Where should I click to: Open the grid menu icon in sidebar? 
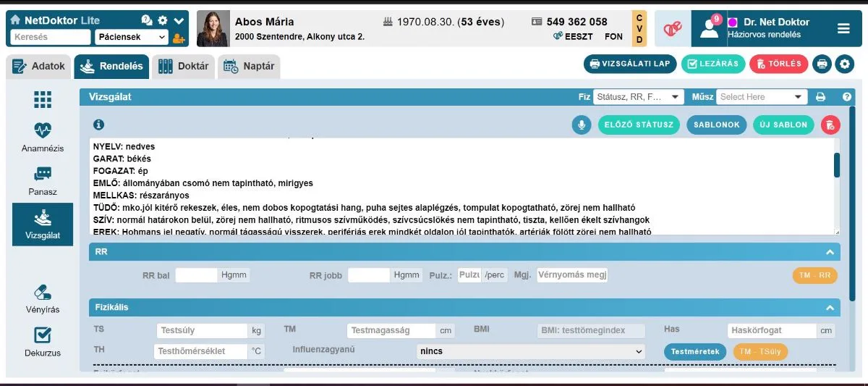[x=43, y=100]
